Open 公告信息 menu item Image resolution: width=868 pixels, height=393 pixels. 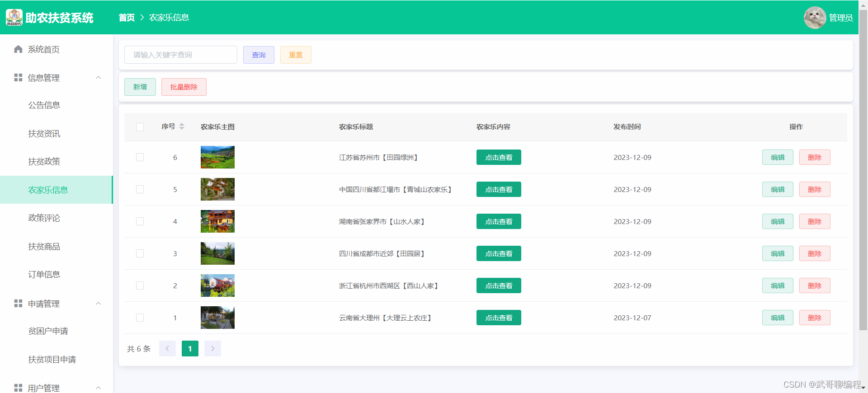(x=57, y=105)
